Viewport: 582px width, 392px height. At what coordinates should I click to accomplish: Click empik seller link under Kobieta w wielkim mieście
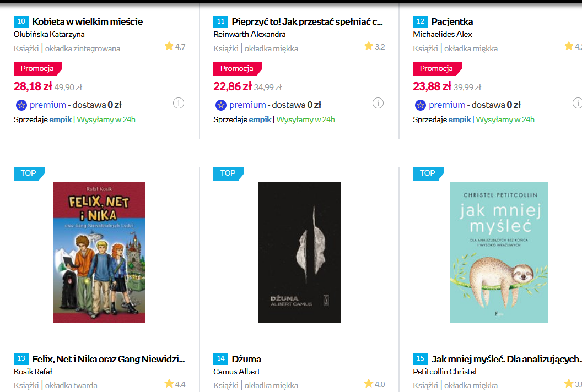61,119
